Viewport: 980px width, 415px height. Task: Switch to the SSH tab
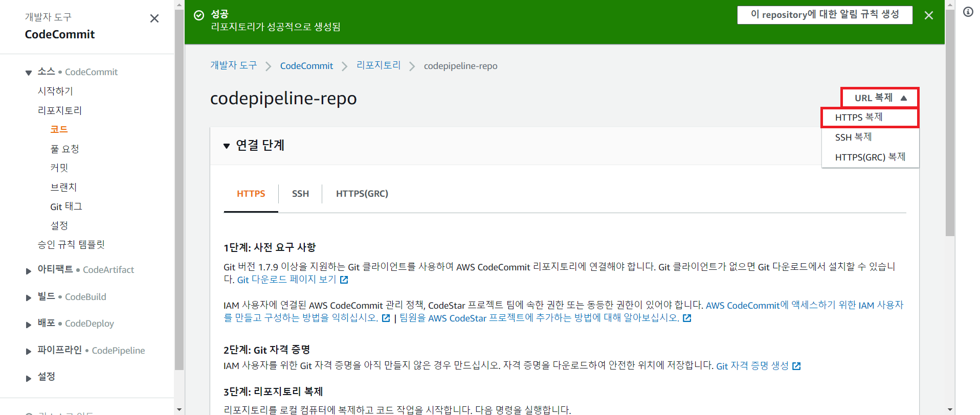(300, 194)
